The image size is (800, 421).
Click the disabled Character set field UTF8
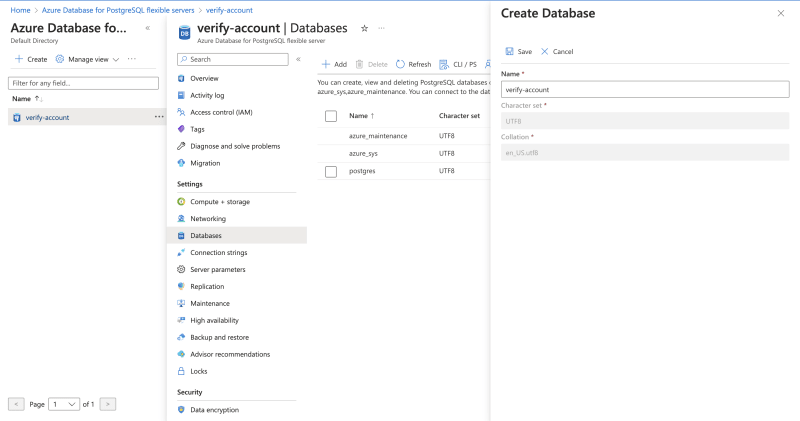pyautogui.click(x=645, y=121)
